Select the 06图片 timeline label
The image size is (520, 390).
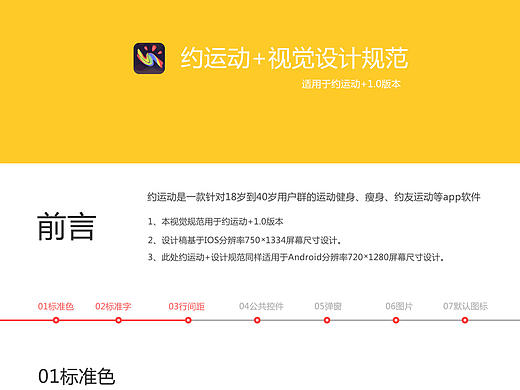(x=399, y=306)
